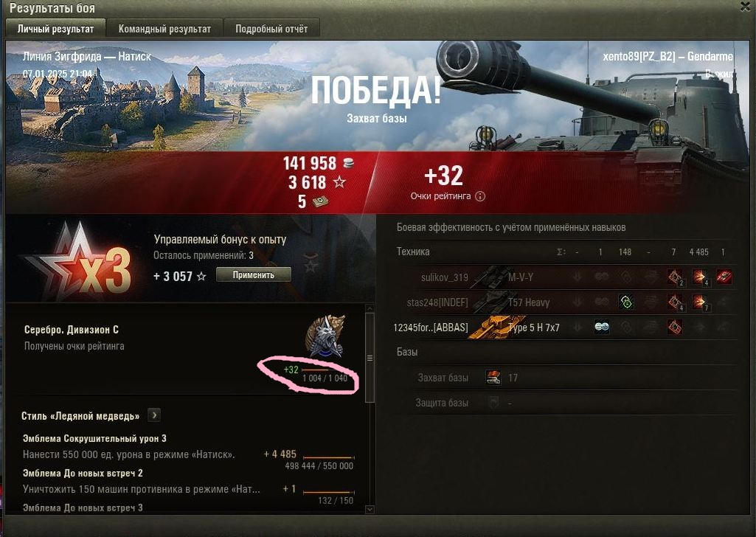
Task: Select the Личный результат tab
Action: click(55, 29)
